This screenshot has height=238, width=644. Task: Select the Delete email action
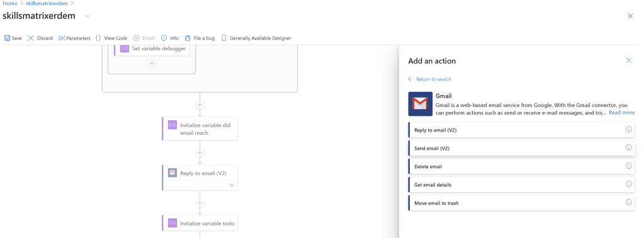522,166
